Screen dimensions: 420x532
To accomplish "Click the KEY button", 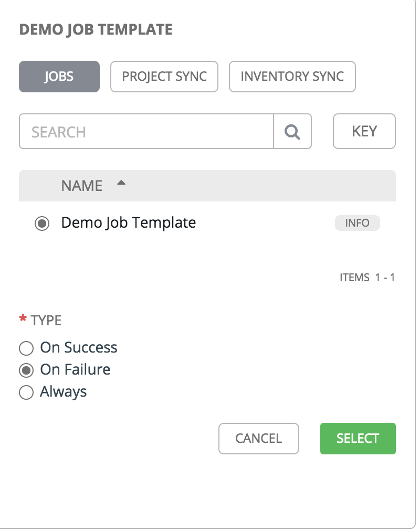I will 364,131.
